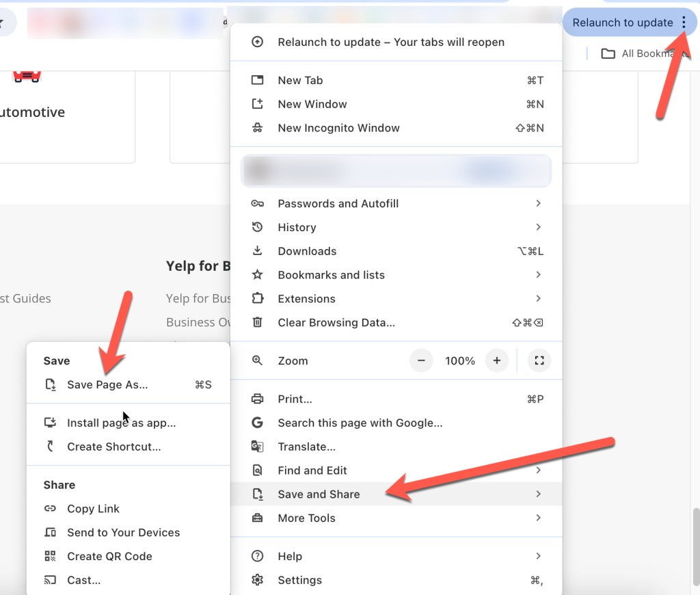Open Settings from the menu

tap(301, 580)
